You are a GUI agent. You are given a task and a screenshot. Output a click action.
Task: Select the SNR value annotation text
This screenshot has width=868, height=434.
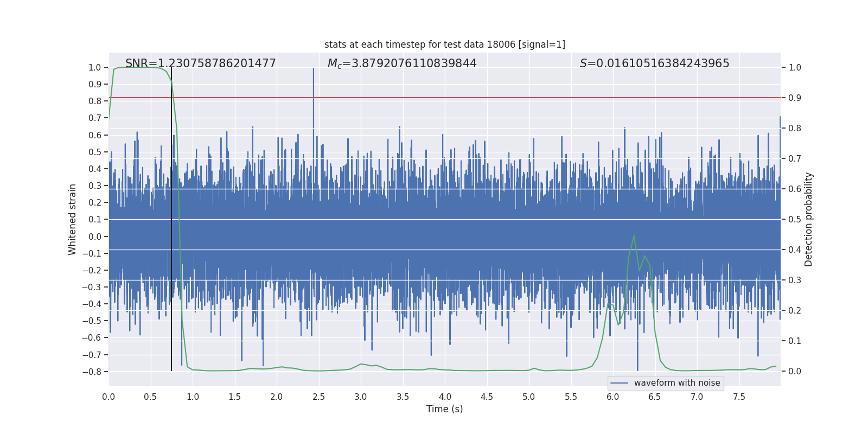click(x=200, y=63)
